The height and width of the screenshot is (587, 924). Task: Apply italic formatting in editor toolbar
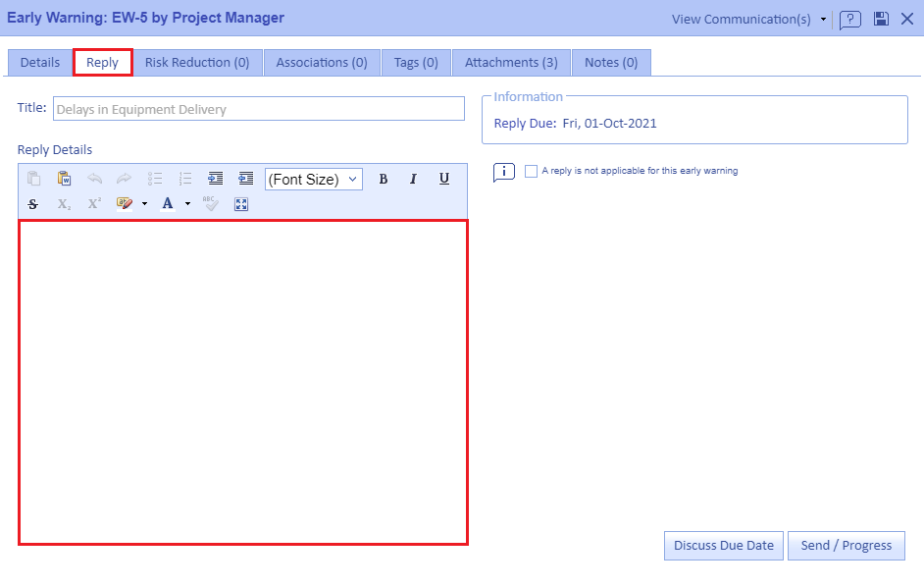click(413, 179)
